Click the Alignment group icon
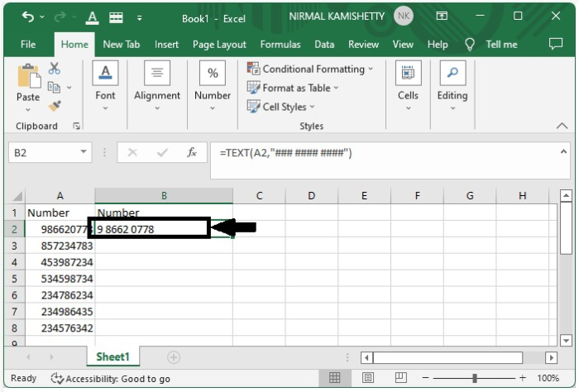579x392 pixels. (157, 73)
